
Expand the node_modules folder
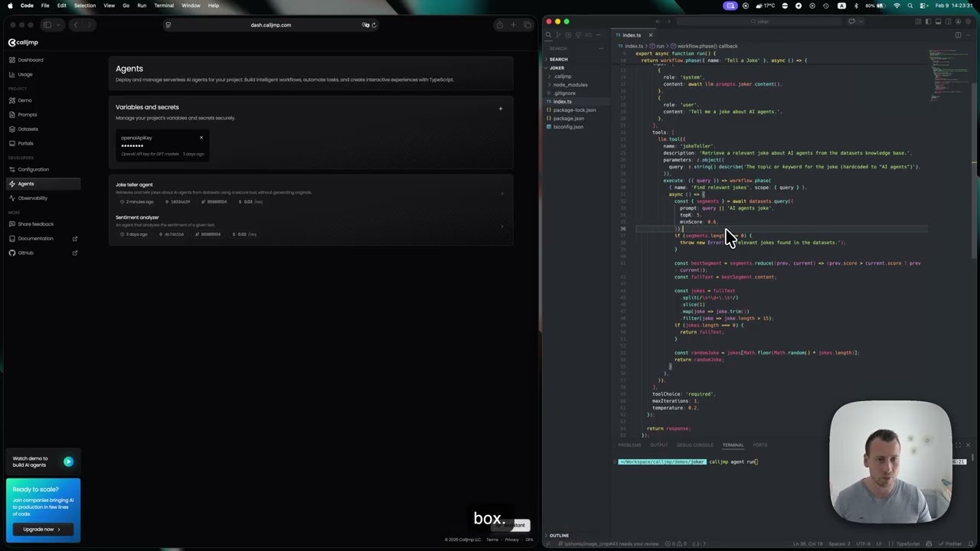pos(577,85)
